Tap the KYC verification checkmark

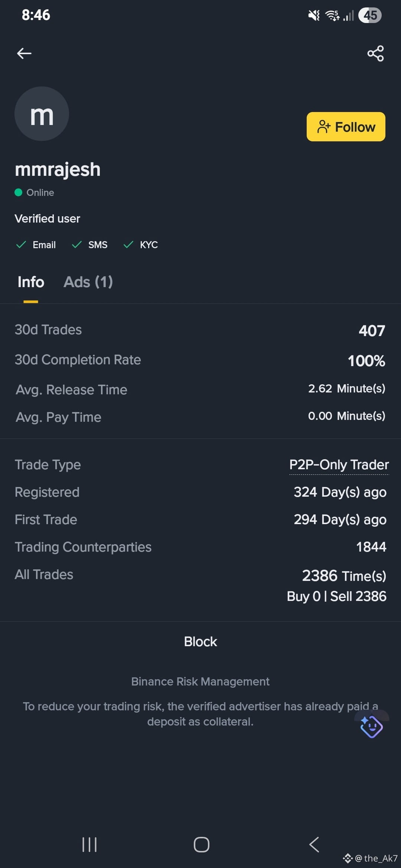[x=128, y=244]
